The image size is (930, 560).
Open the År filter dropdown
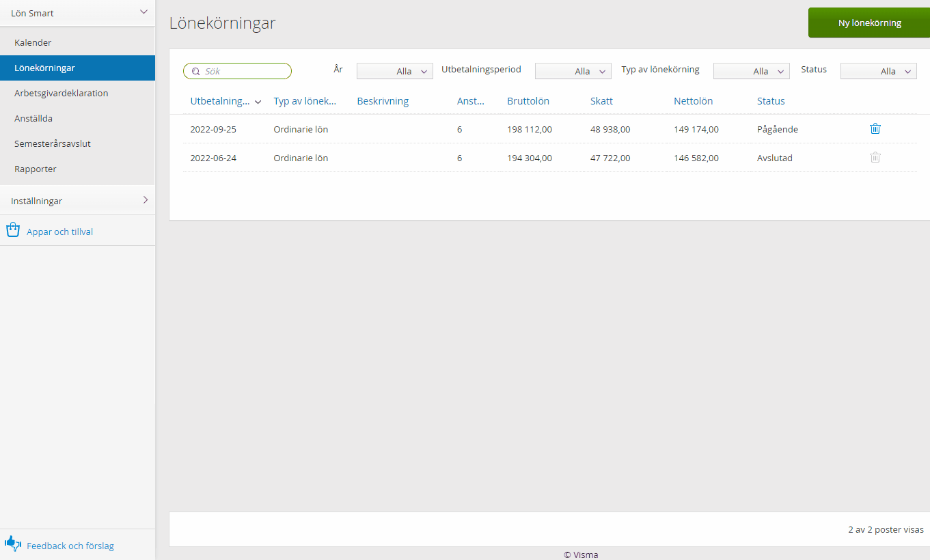point(395,71)
